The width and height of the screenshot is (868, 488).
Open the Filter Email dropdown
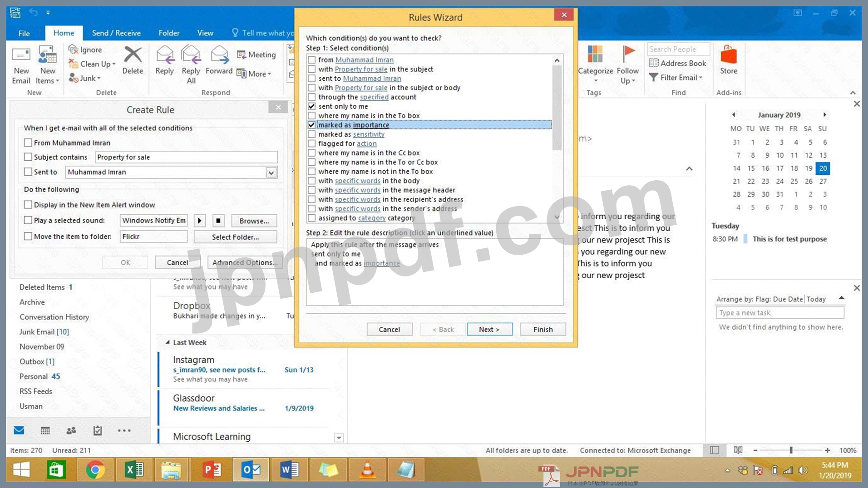coord(676,78)
